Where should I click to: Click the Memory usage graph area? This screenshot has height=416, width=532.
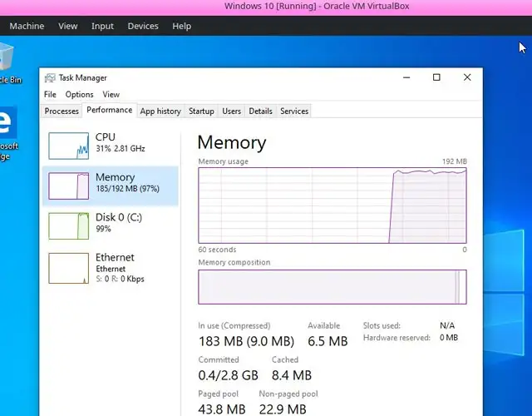point(332,205)
